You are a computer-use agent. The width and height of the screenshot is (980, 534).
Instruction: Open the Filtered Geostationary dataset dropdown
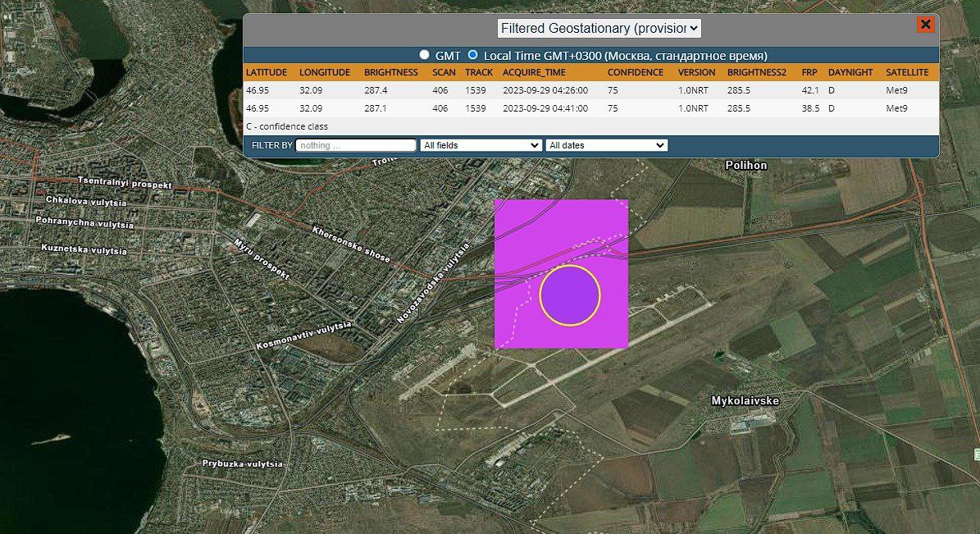point(599,28)
